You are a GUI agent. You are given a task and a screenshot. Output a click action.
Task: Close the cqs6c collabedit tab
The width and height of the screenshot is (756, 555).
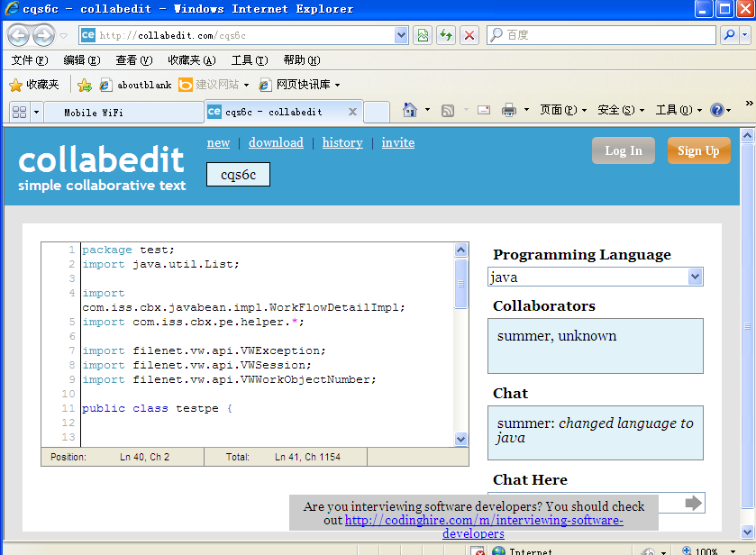pos(352,112)
